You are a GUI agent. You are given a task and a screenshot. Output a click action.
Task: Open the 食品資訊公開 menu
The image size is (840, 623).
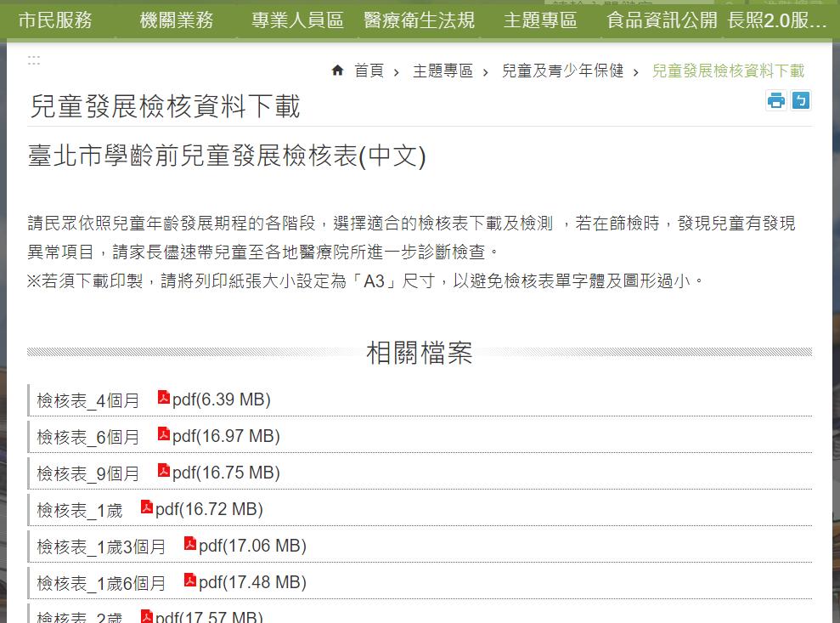pos(662,20)
